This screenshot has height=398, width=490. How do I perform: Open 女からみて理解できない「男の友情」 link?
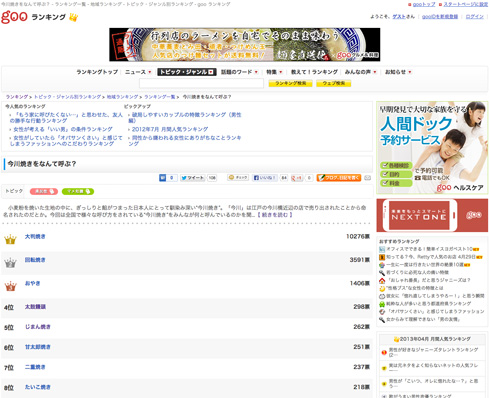tap(423, 319)
